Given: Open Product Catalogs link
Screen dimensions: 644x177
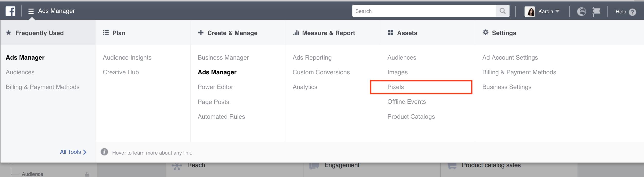Looking at the screenshot, I should pyautogui.click(x=411, y=117).
